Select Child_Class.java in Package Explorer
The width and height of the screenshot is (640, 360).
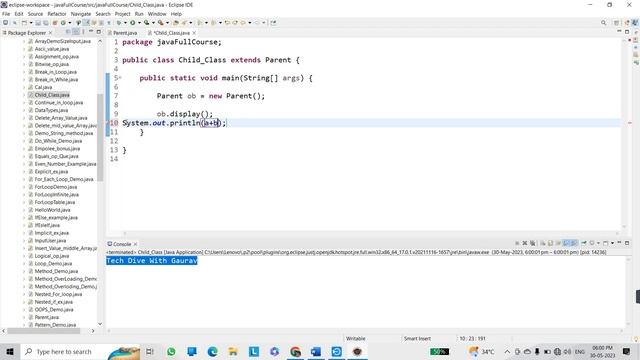pos(52,95)
